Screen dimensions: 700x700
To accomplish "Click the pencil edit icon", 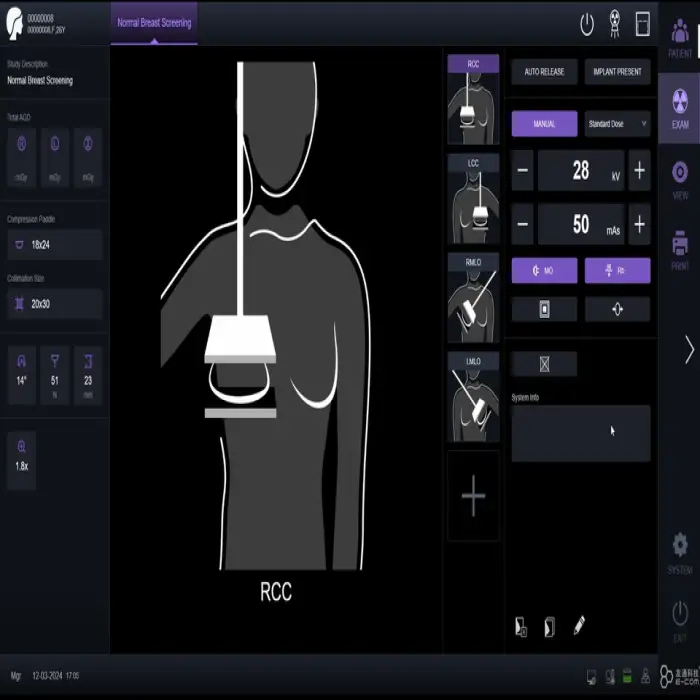I will point(579,626).
